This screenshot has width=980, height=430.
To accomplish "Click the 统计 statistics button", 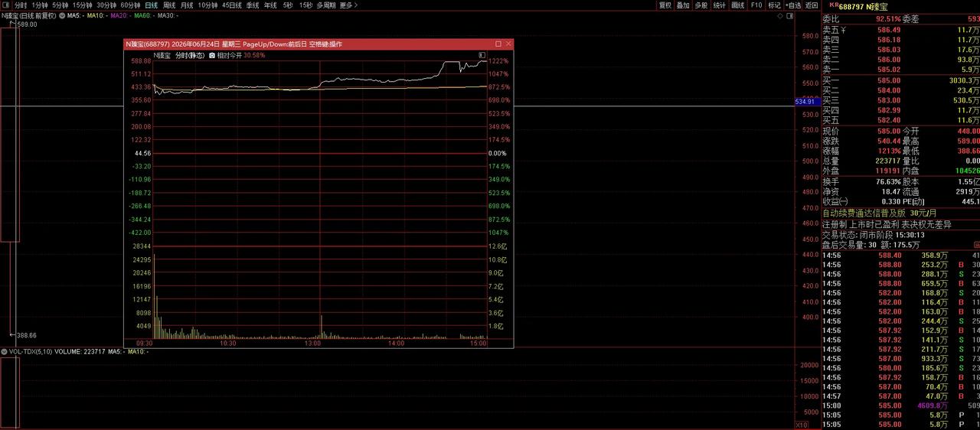I will click(x=720, y=5).
